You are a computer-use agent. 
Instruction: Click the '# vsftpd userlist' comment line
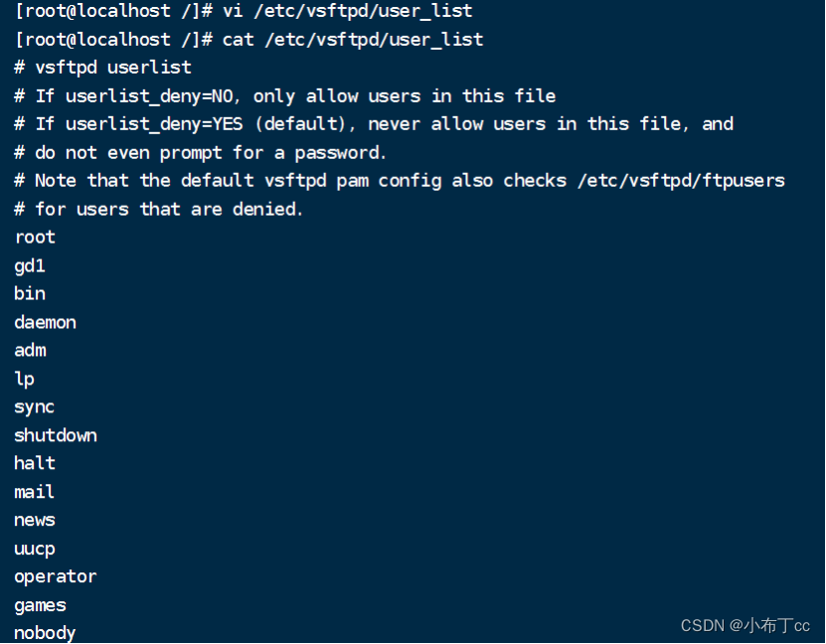click(x=102, y=68)
